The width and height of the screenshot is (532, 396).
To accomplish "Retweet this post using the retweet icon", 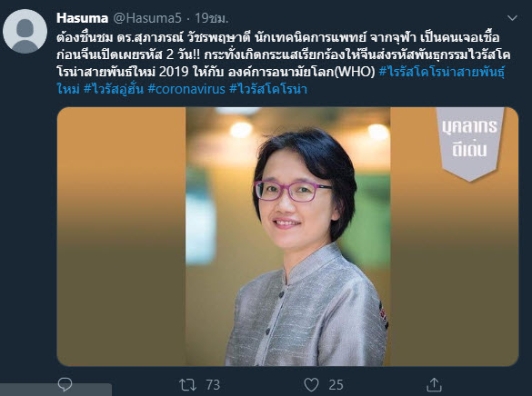I will pyautogui.click(x=187, y=385).
